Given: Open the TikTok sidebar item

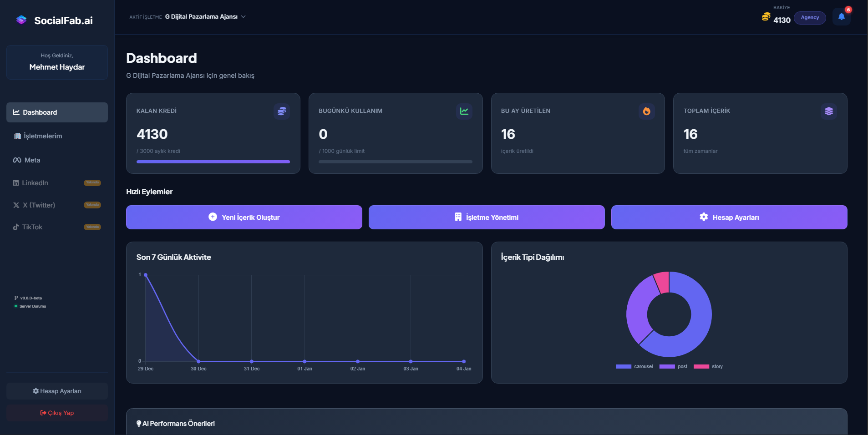Looking at the screenshot, I should coord(32,227).
